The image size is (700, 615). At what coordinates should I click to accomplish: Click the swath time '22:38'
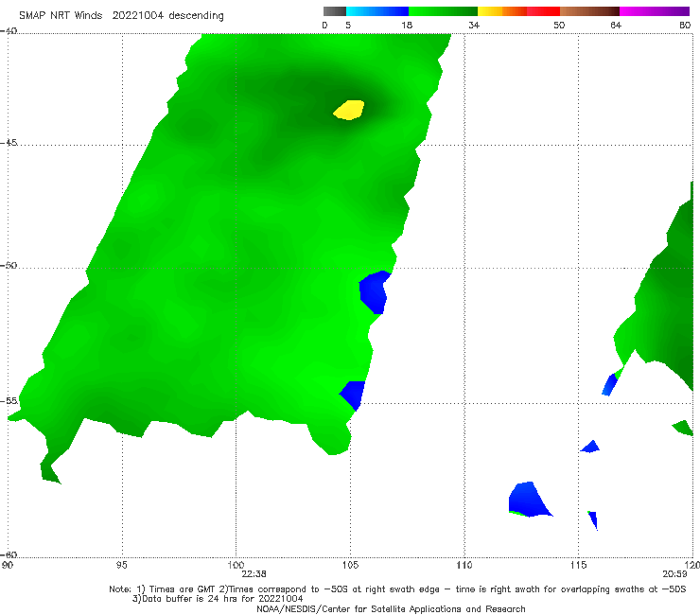click(x=254, y=574)
